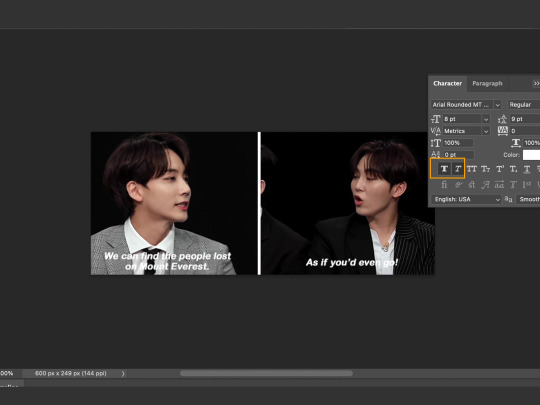540x405 pixels.
Task: Open the font size dropdown arrow
Action: click(x=486, y=119)
